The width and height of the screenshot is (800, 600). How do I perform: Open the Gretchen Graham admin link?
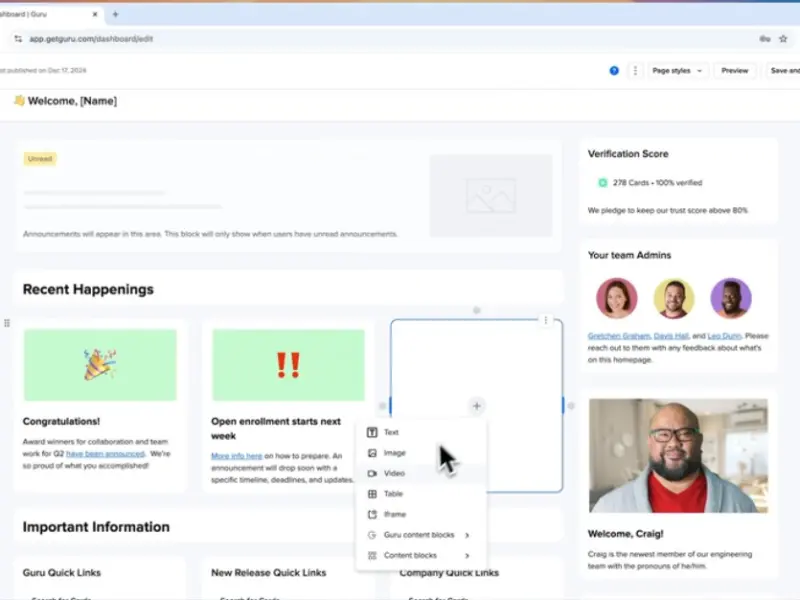[x=619, y=336]
